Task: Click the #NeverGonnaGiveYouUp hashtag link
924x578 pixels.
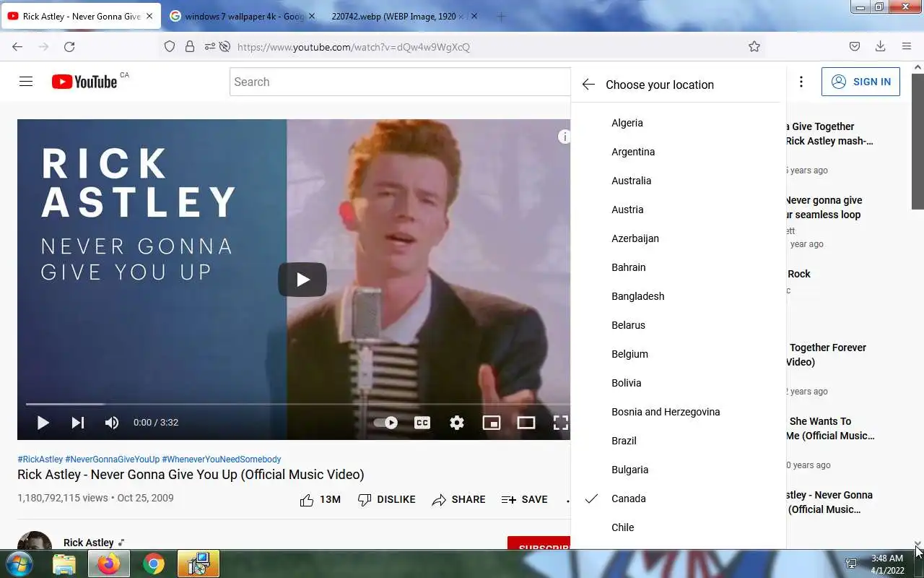Action: pyautogui.click(x=113, y=460)
